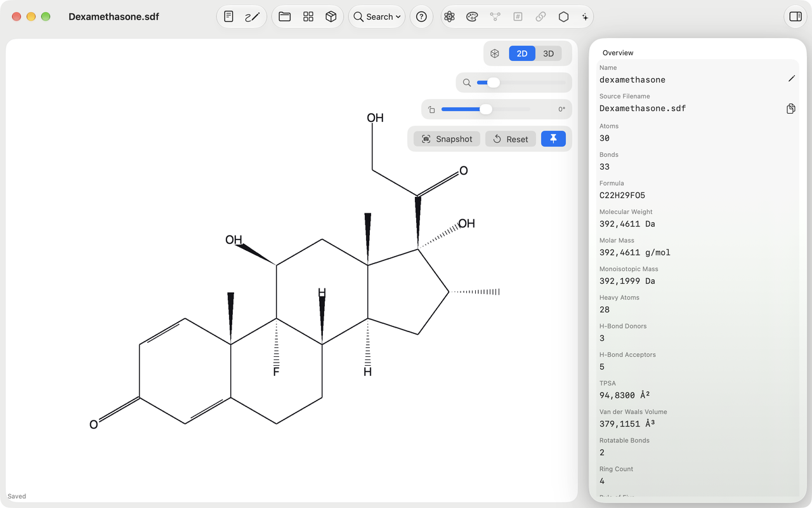This screenshot has height=508, width=812.
Task: Adjust the zoom slider handle
Action: click(493, 83)
